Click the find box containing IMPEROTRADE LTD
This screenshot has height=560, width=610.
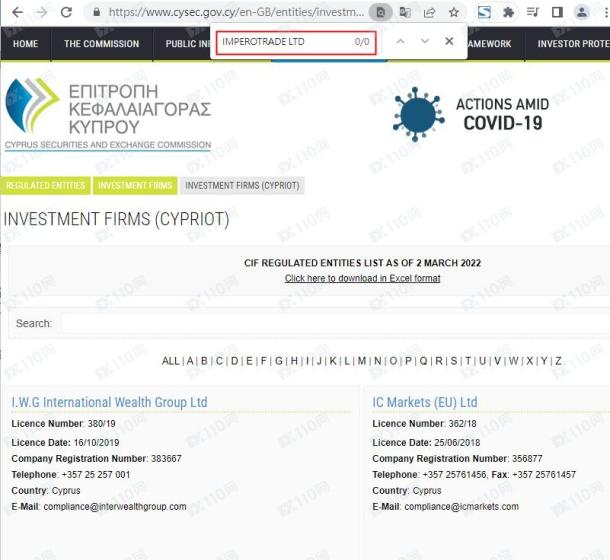tap(296, 42)
